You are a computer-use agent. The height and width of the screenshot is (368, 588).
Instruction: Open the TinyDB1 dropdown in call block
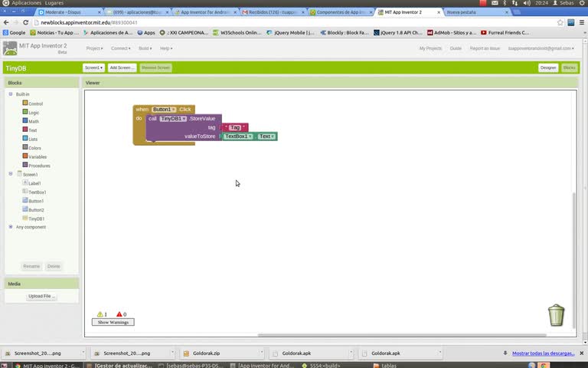pyautogui.click(x=173, y=118)
